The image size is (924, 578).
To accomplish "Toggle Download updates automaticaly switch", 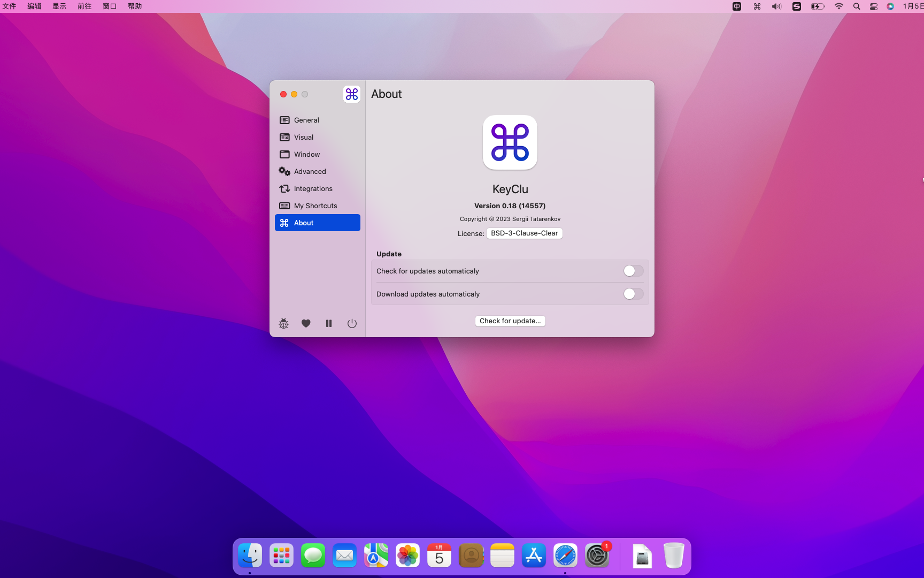I will point(633,294).
